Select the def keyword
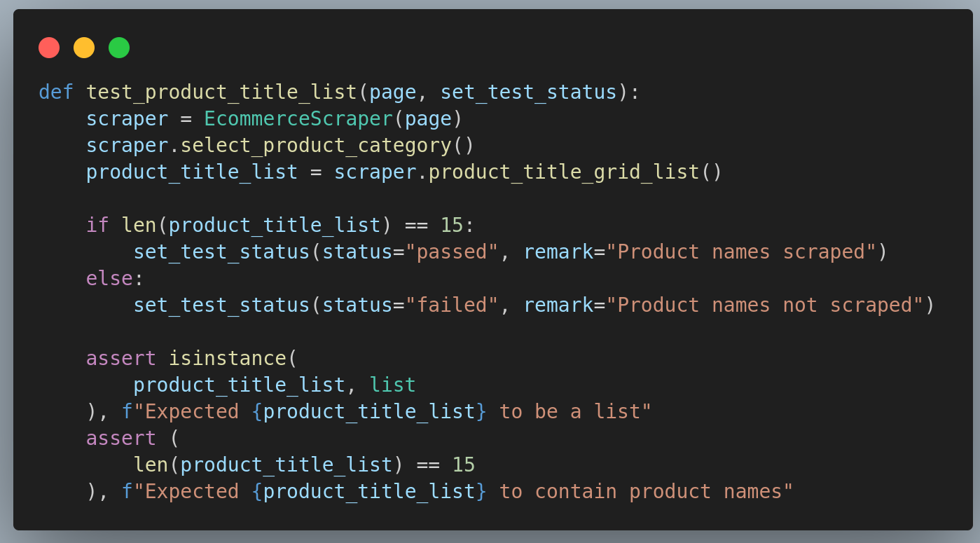The width and height of the screenshot is (980, 543). coord(55,91)
